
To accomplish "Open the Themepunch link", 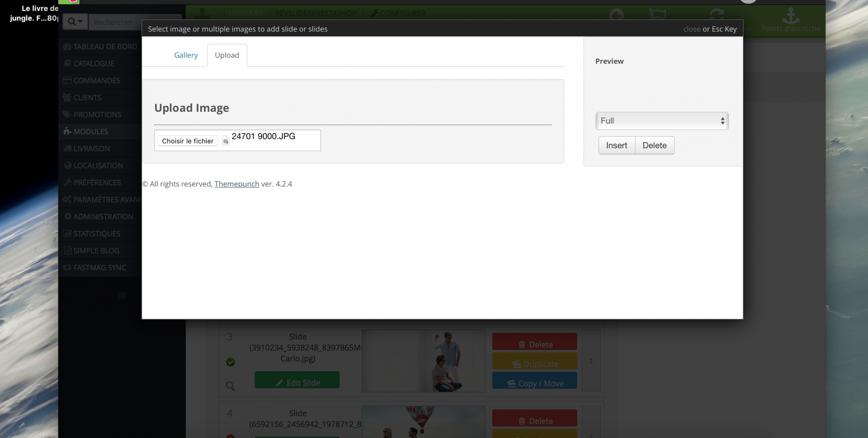I will click(x=237, y=184).
